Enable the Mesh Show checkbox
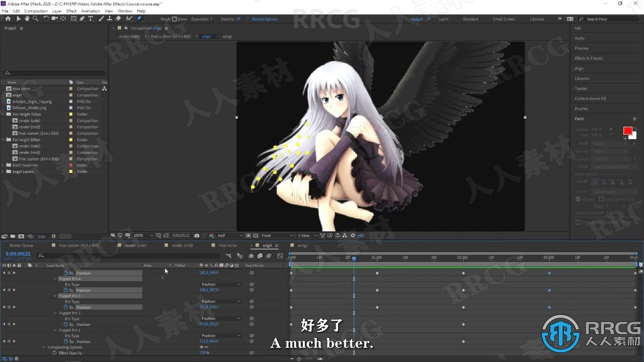644x362 pixels. click(174, 19)
